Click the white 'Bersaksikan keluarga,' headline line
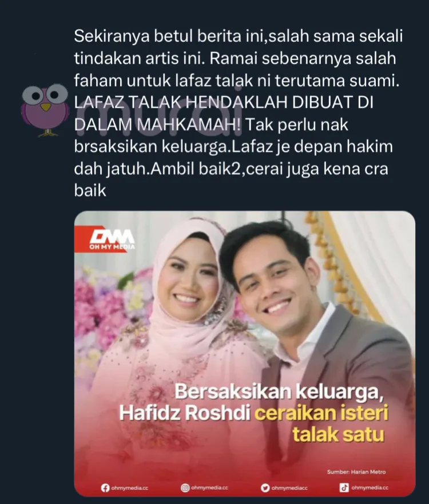The width and height of the screenshot is (429, 504). point(279,393)
